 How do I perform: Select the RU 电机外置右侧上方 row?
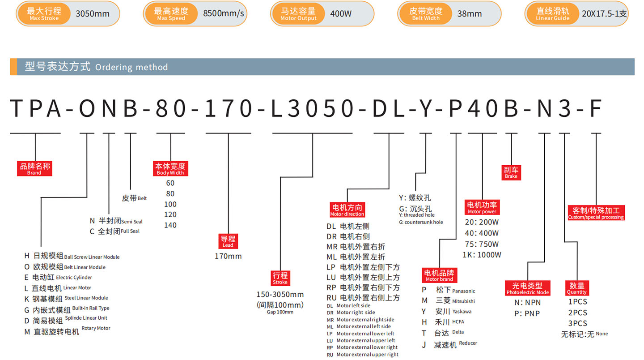click(363, 298)
